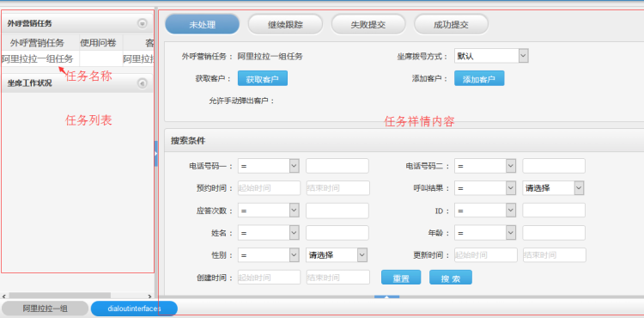644x318 pixels.
Task: Click the blue splitter arrow to collapse the left pane
Action: [156, 153]
